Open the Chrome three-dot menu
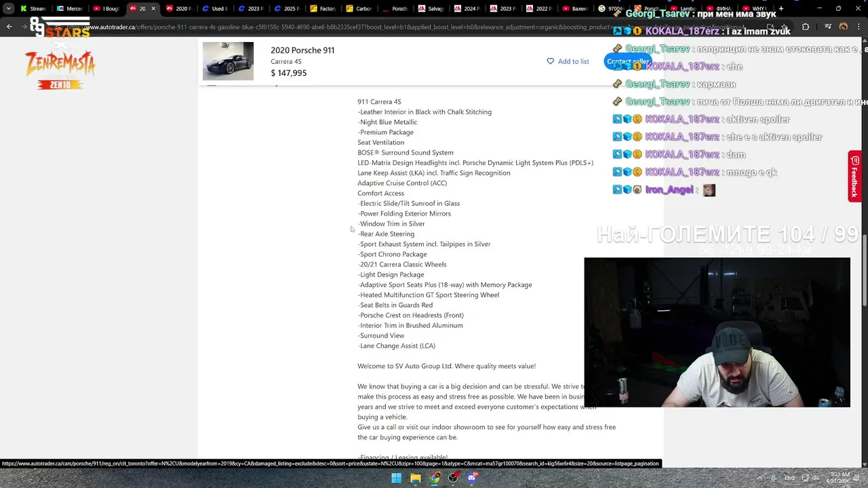 pyautogui.click(x=860, y=27)
